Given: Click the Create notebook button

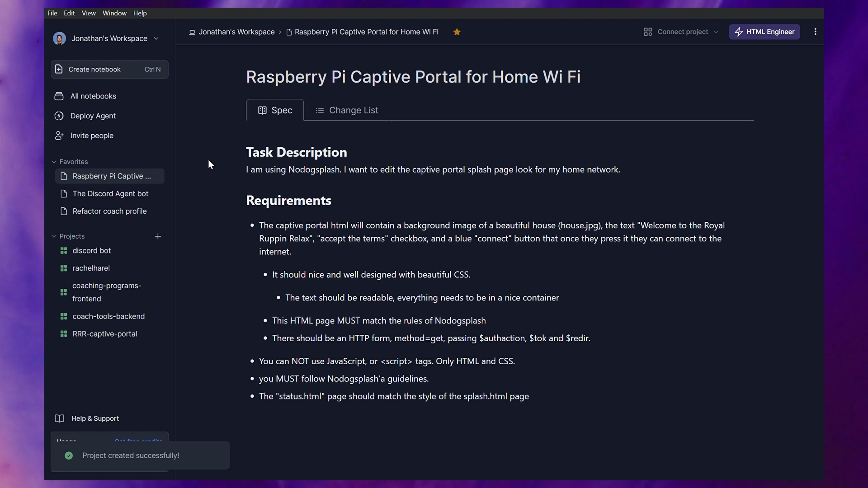Looking at the screenshot, I should tap(109, 69).
